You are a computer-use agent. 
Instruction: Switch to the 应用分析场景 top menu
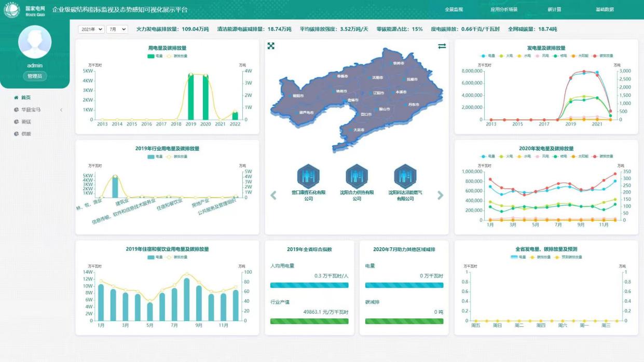pos(504,9)
